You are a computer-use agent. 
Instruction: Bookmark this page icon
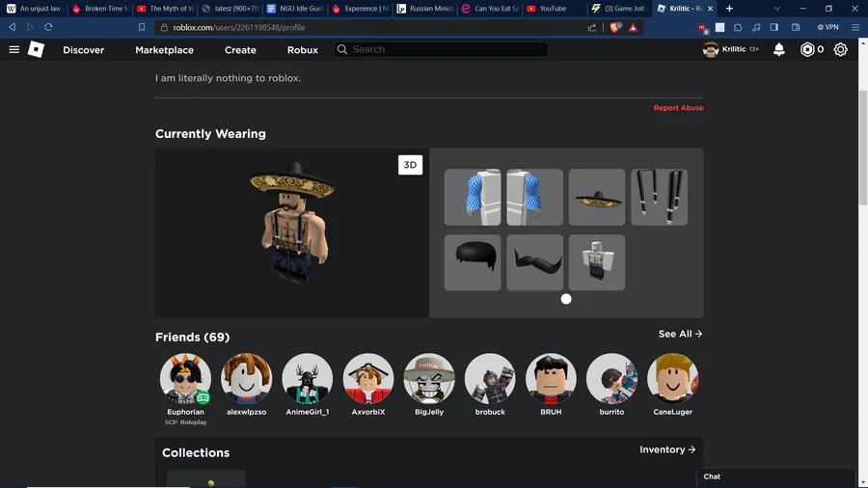(x=142, y=27)
